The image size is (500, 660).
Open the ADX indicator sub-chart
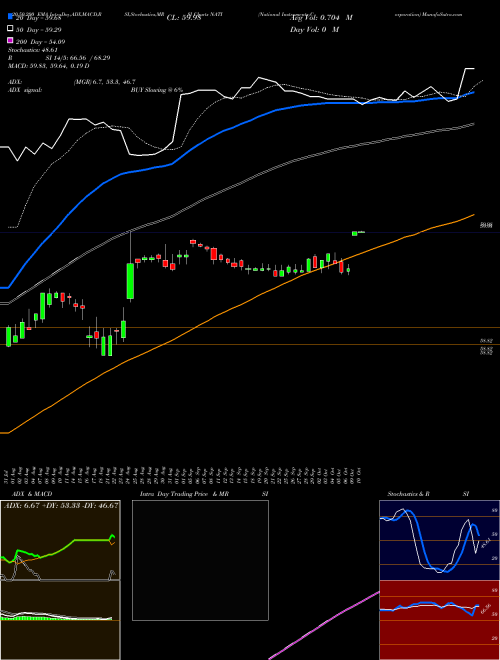coord(60,540)
